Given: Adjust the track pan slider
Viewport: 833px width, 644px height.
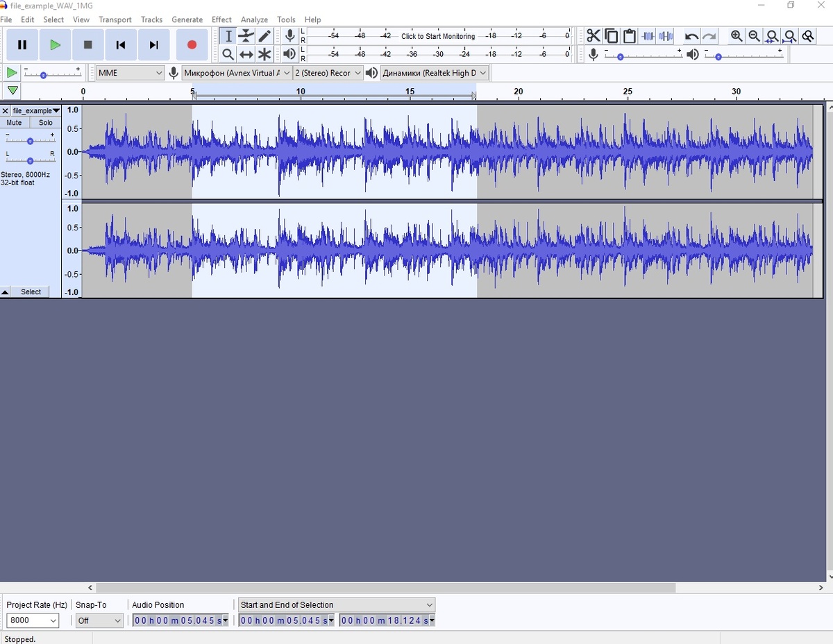Looking at the screenshot, I should (30, 160).
